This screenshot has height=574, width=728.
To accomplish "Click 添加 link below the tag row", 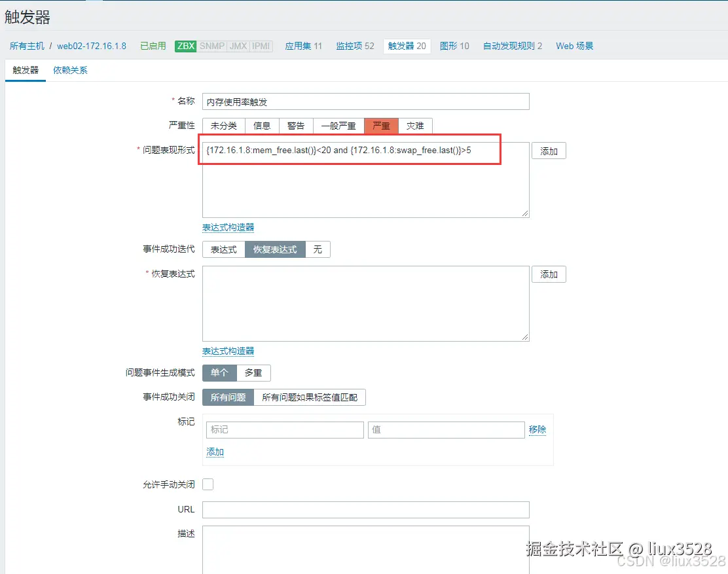I will click(215, 452).
